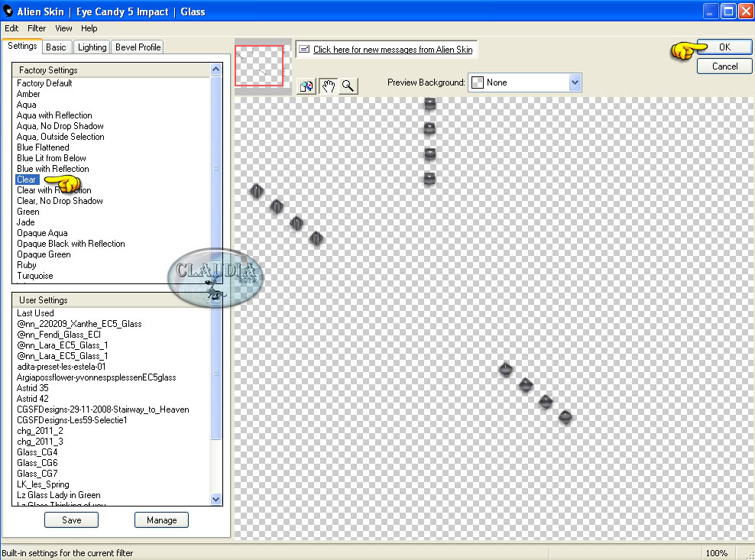The image size is (755, 560).
Task: Select the Aqua, No Drop Shadow preset
Action: coord(60,125)
